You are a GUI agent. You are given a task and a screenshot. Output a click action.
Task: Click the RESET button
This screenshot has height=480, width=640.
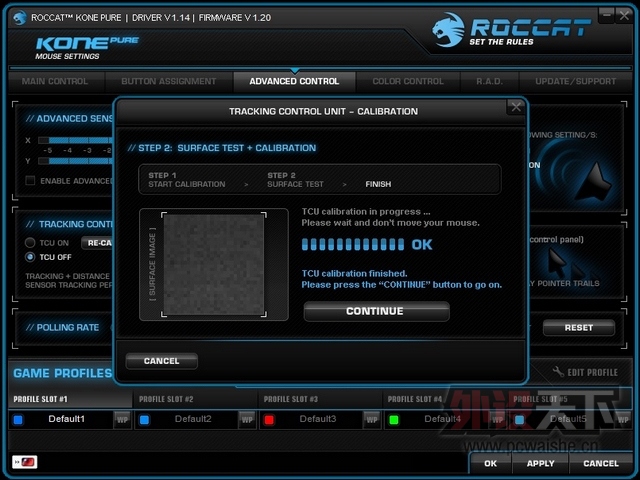click(579, 328)
